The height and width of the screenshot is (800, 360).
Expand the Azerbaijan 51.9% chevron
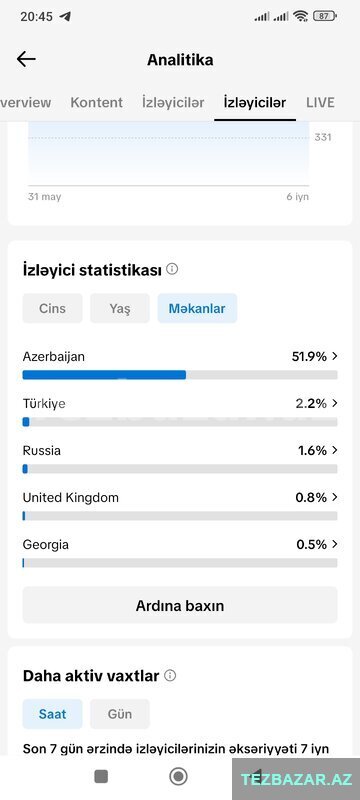coord(335,356)
